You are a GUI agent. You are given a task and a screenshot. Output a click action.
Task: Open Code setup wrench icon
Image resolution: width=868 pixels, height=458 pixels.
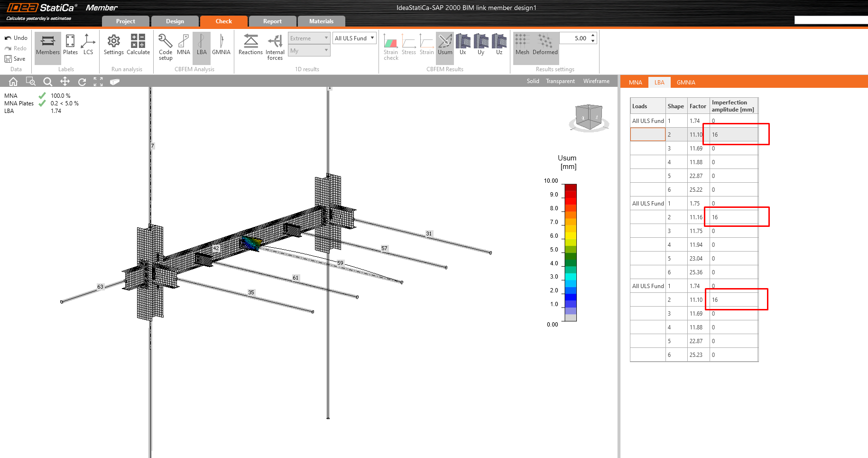[x=166, y=46]
